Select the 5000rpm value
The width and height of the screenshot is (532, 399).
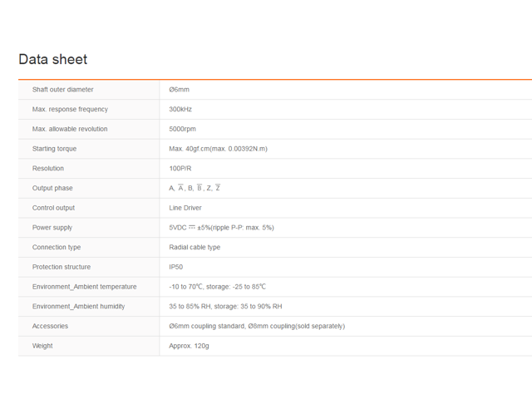(x=185, y=129)
